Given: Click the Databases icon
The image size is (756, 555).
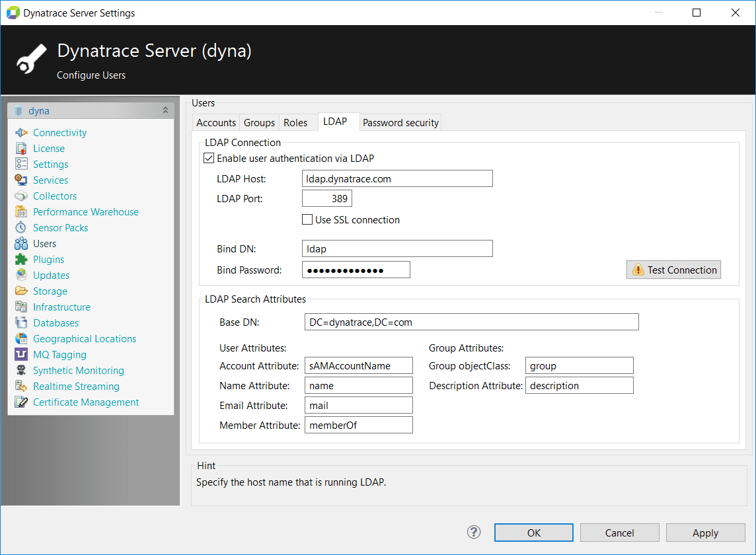Looking at the screenshot, I should pyautogui.click(x=21, y=322).
